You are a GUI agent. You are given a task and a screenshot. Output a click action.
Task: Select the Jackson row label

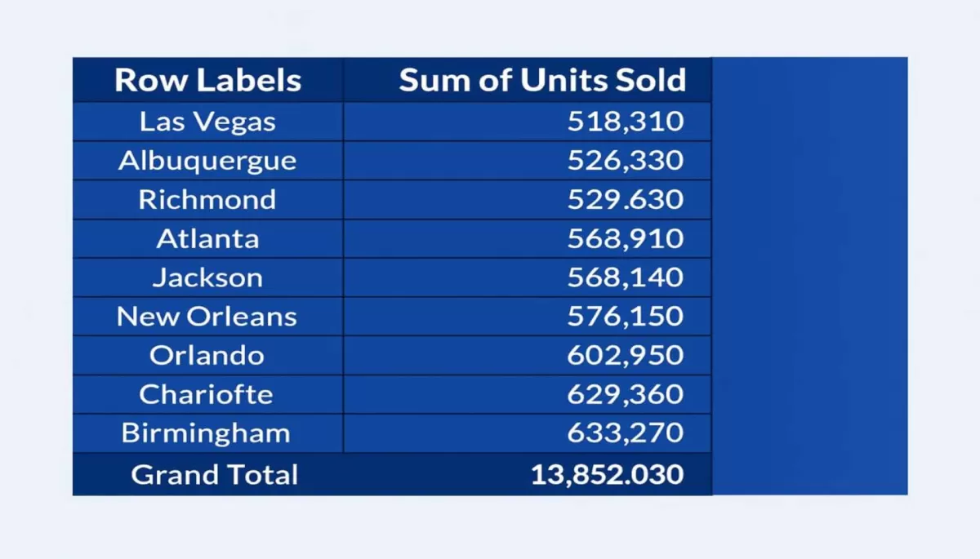pyautogui.click(x=207, y=277)
